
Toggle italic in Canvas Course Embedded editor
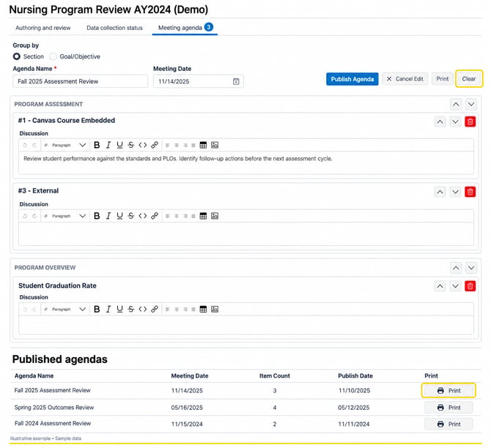(x=108, y=145)
